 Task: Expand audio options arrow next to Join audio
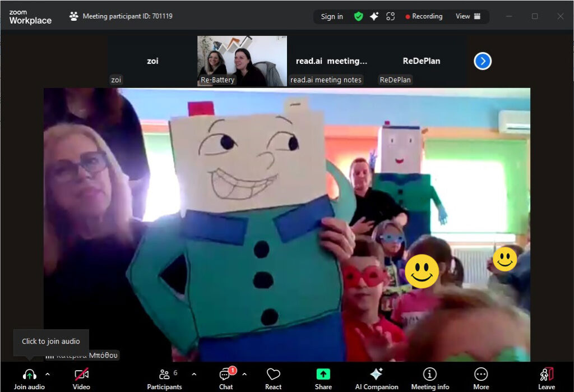coord(47,374)
